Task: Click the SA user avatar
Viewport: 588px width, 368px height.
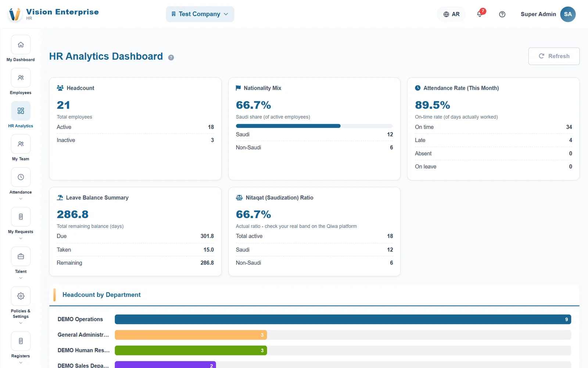Action: tap(568, 14)
